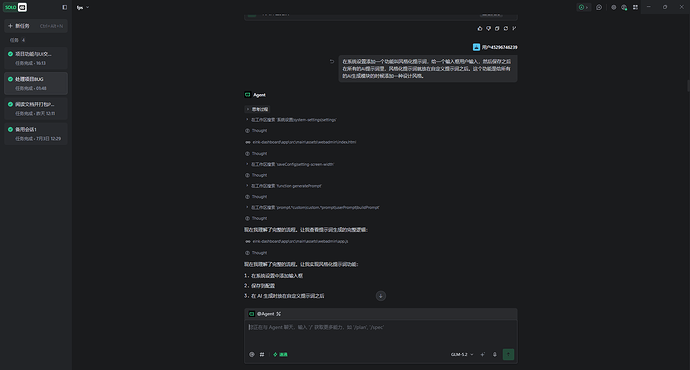Screen dimensions: 690x370
Task: Expand the search step 'saveConfig|setting-screen-width'
Action: coord(290,164)
